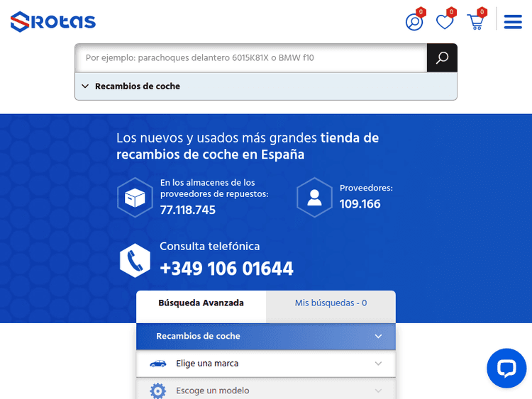Open the favorites heart icon
Viewport: 532px width, 399px height.
pos(445,22)
